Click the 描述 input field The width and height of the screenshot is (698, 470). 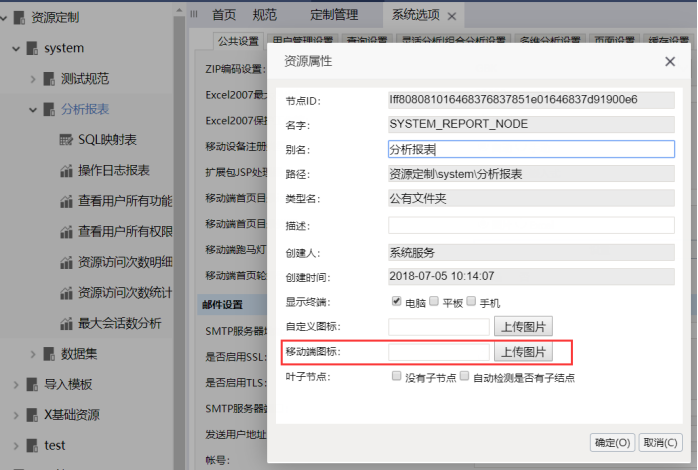531,225
